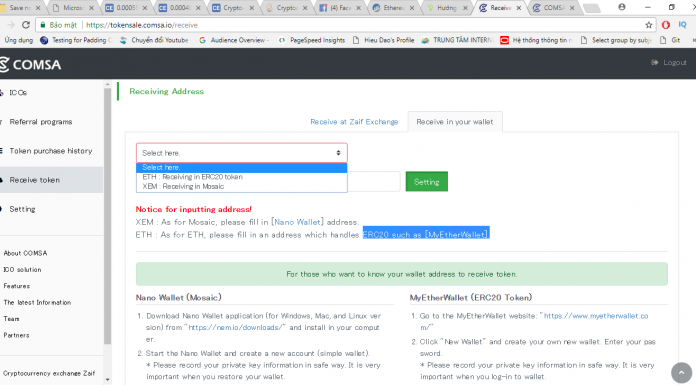Open the Opera red extension icon
The width and height of the screenshot is (696, 385).
[x=665, y=25]
